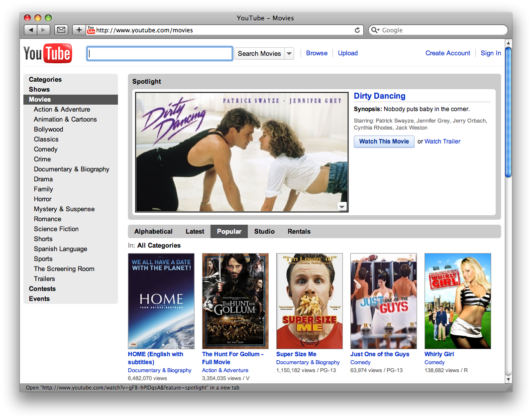532x419 pixels.
Task: Open the Trailers category
Action: coord(44,279)
